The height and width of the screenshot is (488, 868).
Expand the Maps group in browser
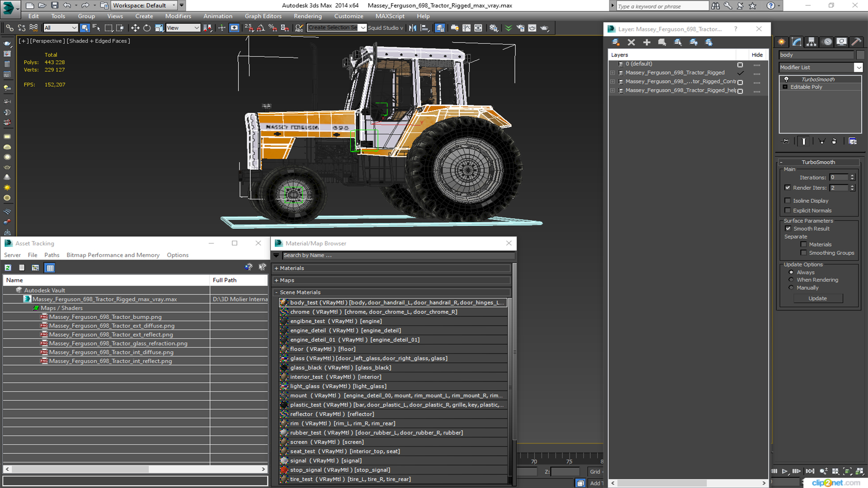click(276, 281)
